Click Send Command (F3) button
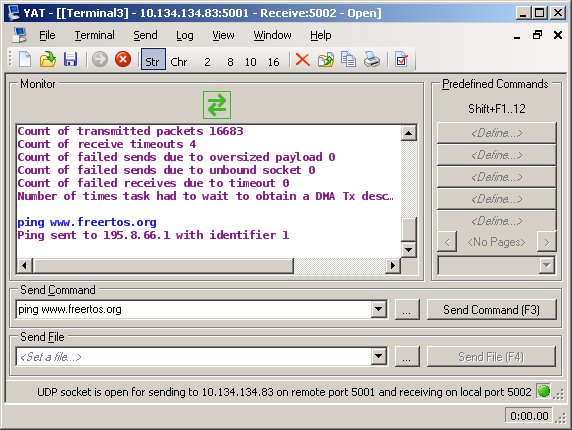Image resolution: width=572 pixels, height=430 pixels. (x=491, y=310)
